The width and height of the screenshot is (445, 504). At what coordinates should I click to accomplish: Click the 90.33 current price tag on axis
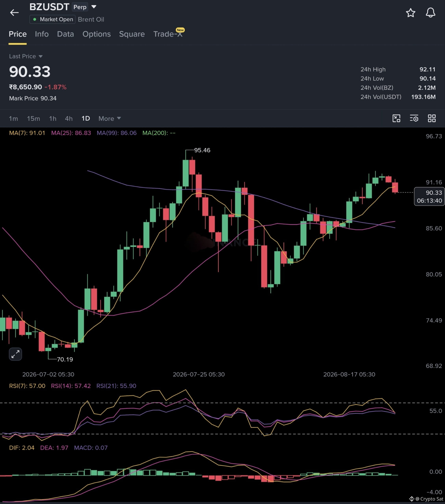point(429,196)
